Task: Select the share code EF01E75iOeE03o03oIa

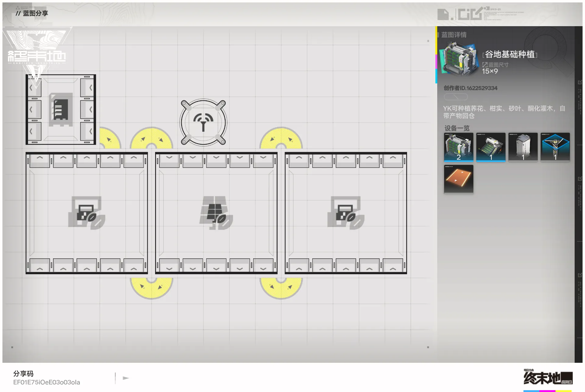Action: click(x=47, y=382)
